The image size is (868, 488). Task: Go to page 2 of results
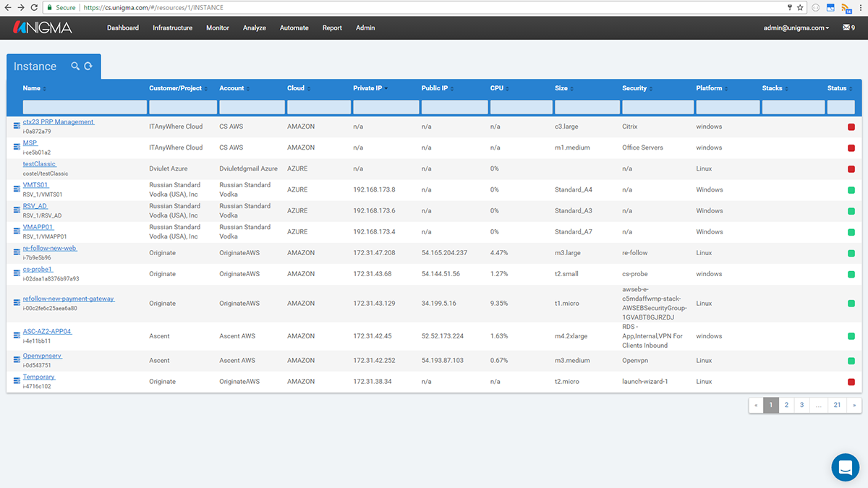click(x=786, y=405)
